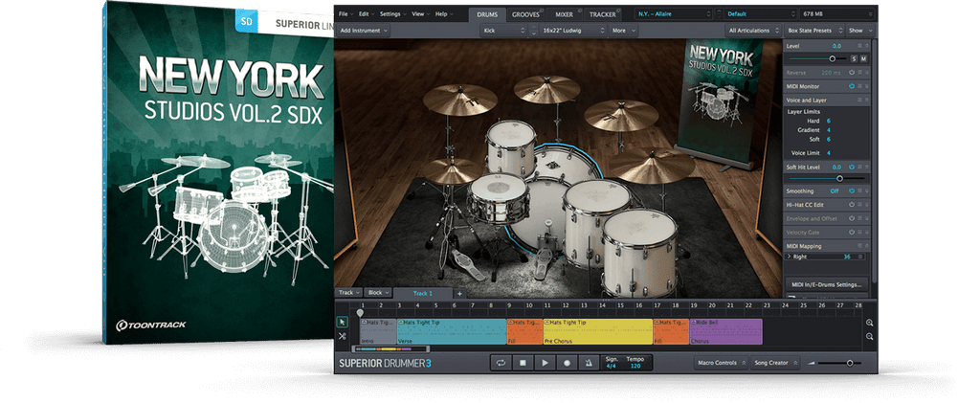The image size is (980, 403).
Task: Switch to the TRACKER tab
Action: (x=603, y=13)
